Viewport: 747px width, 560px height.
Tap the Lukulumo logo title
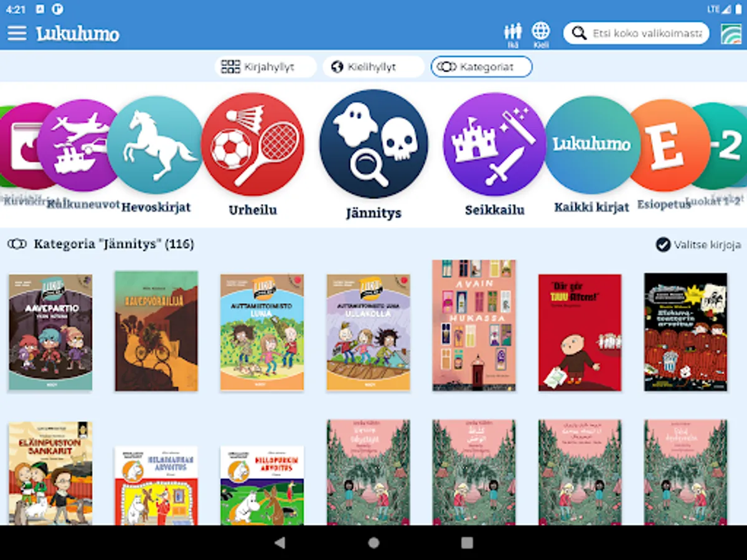point(78,34)
